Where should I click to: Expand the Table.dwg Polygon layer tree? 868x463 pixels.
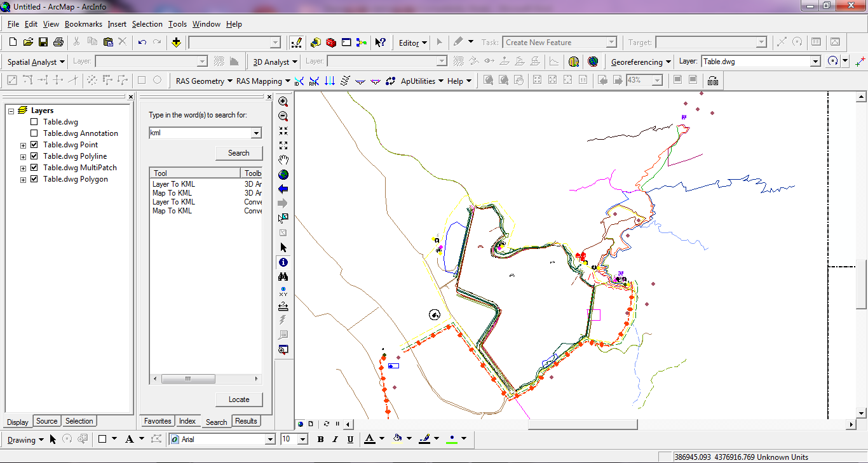coord(23,180)
